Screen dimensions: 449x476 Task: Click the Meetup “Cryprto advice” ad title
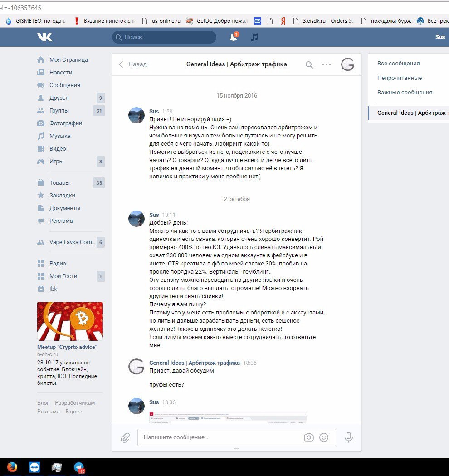(x=67, y=347)
